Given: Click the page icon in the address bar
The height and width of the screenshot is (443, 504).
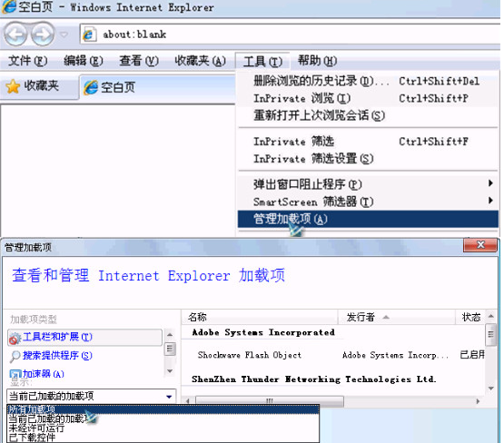Looking at the screenshot, I should click(x=88, y=34).
